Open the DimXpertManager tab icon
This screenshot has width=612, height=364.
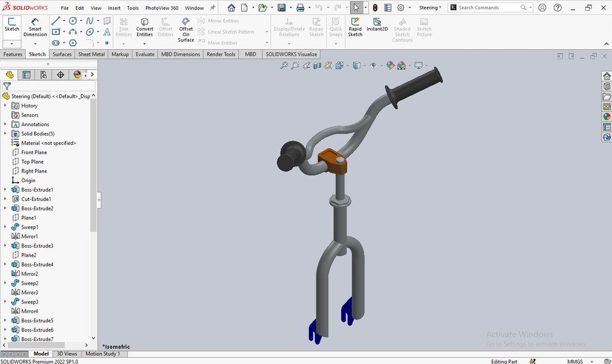point(60,74)
